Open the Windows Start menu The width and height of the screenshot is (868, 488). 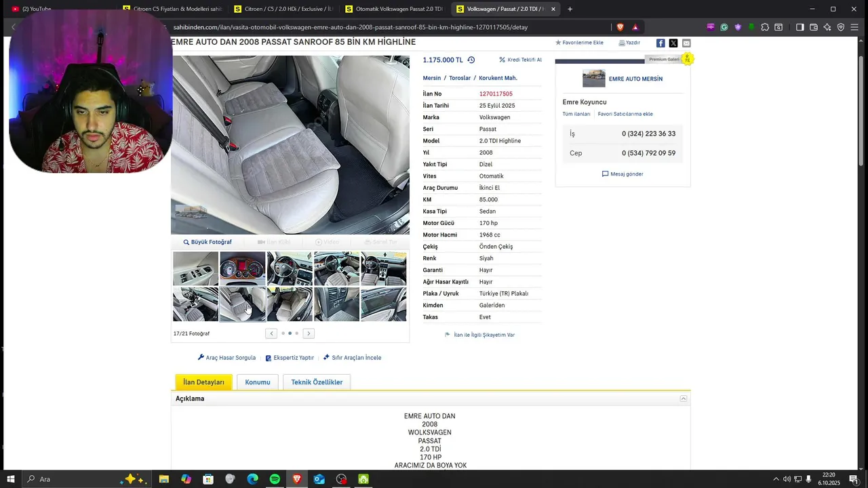pos(11,479)
